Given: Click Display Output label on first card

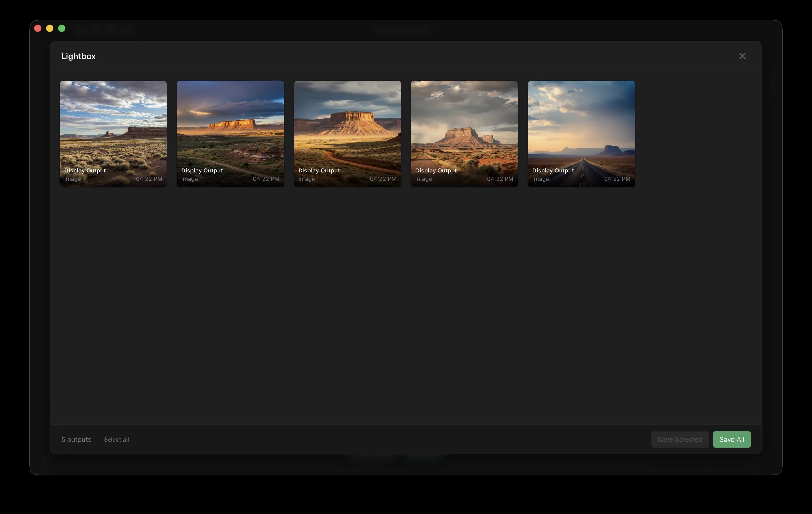Looking at the screenshot, I should (85, 170).
